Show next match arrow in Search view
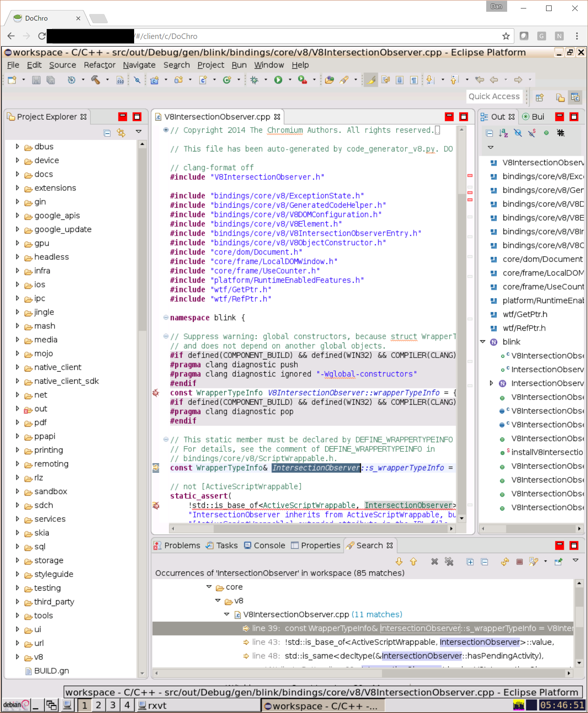Viewport: 588px width, 713px height. [x=399, y=562]
